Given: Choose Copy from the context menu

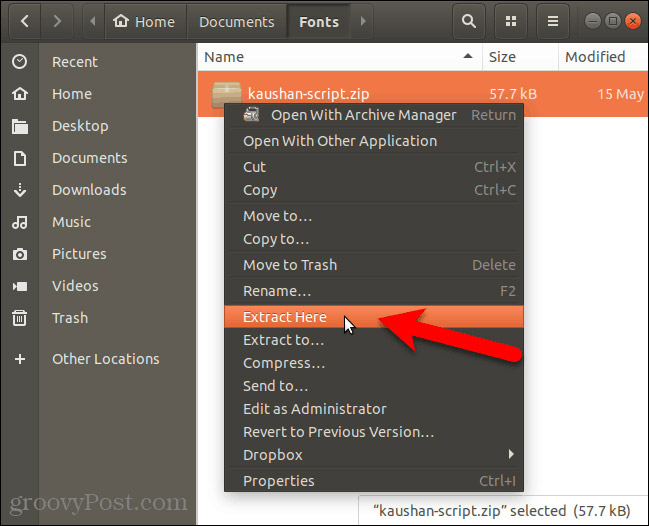Looking at the screenshot, I should (x=374, y=190).
